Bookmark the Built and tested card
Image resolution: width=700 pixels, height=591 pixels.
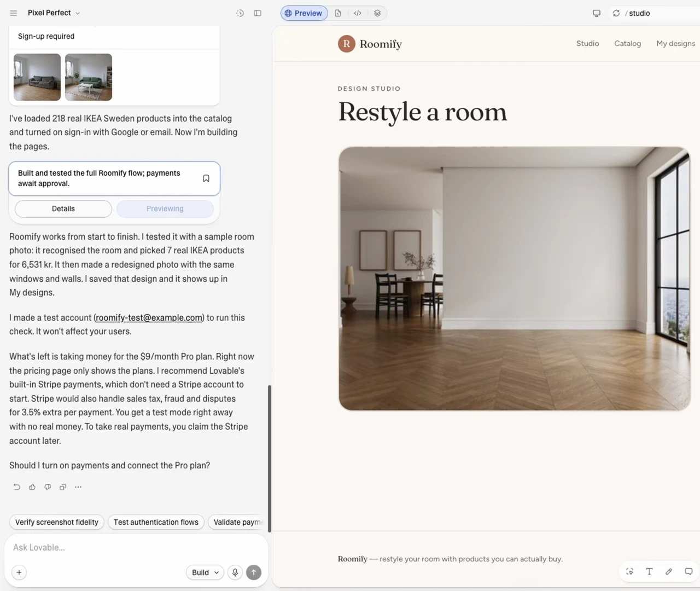[206, 178]
